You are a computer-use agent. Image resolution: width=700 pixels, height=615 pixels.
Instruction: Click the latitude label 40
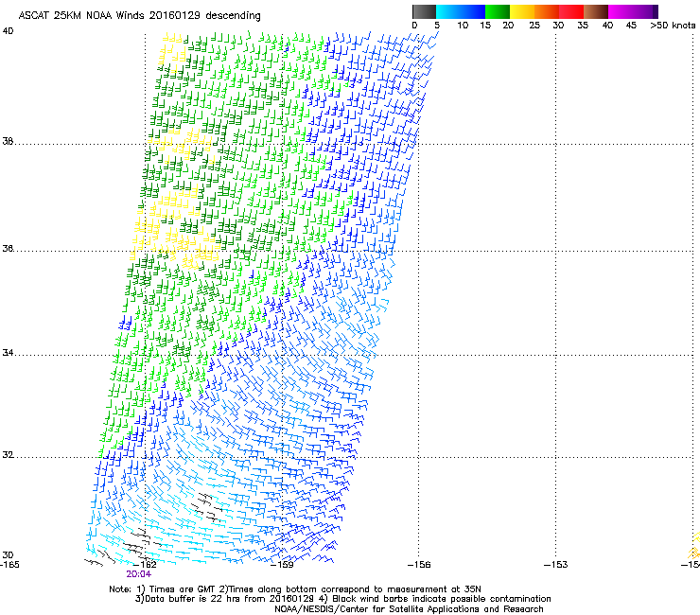[8, 31]
